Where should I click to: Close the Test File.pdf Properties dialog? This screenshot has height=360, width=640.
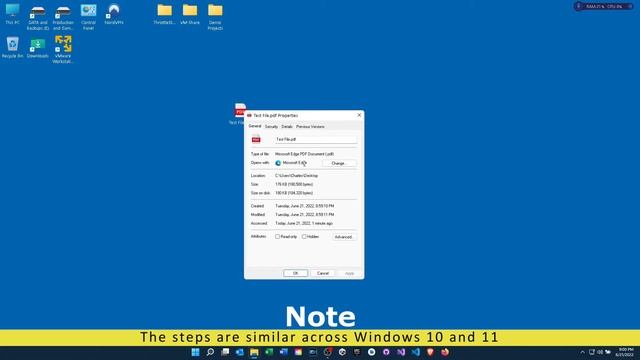[359, 115]
